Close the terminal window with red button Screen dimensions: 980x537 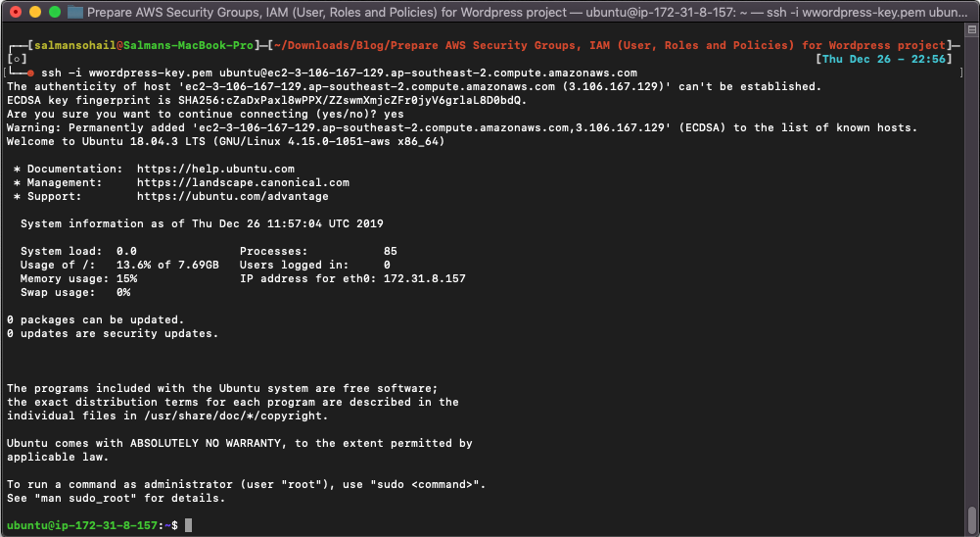pos(15,14)
